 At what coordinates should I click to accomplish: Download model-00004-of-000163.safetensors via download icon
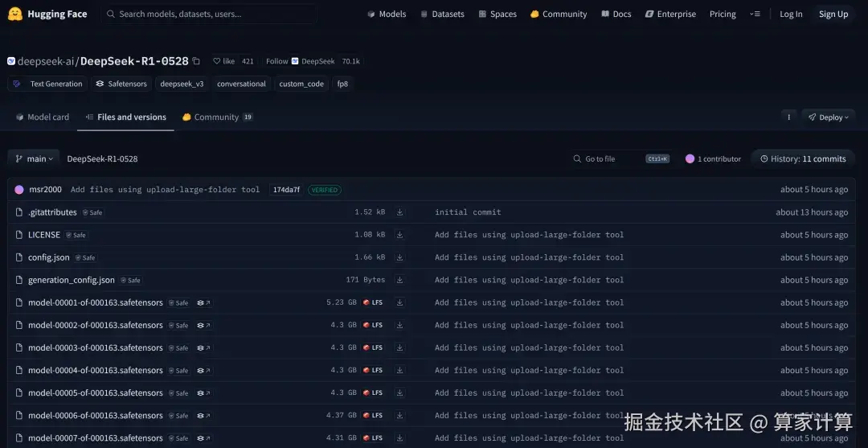[x=399, y=371]
